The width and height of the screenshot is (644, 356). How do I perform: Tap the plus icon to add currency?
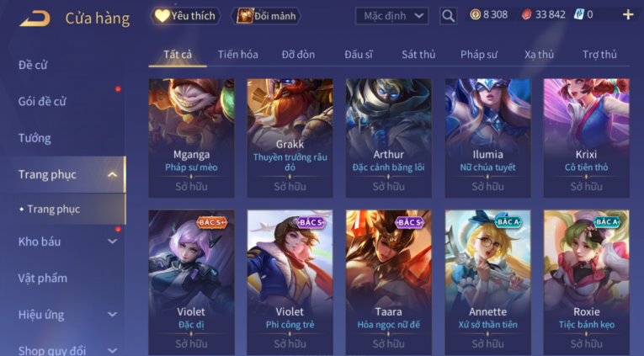pos(628,15)
